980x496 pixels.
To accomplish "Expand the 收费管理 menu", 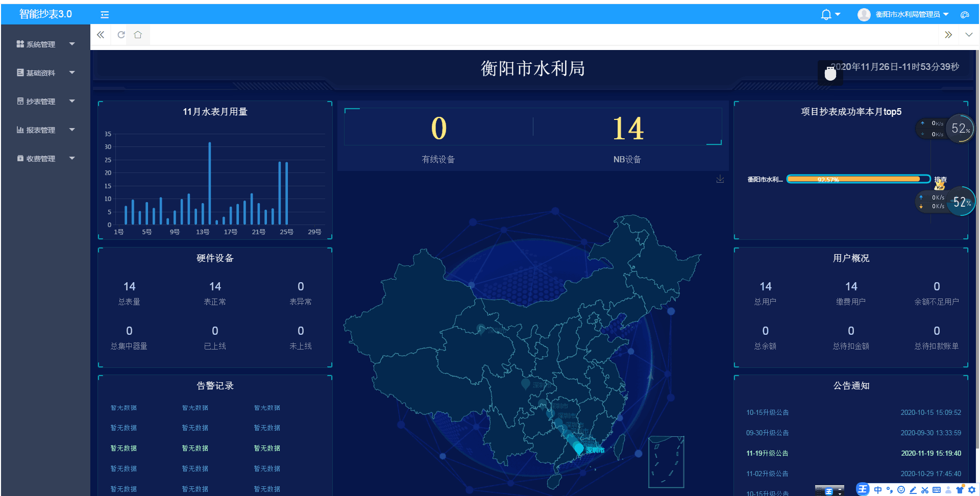I will coord(44,158).
